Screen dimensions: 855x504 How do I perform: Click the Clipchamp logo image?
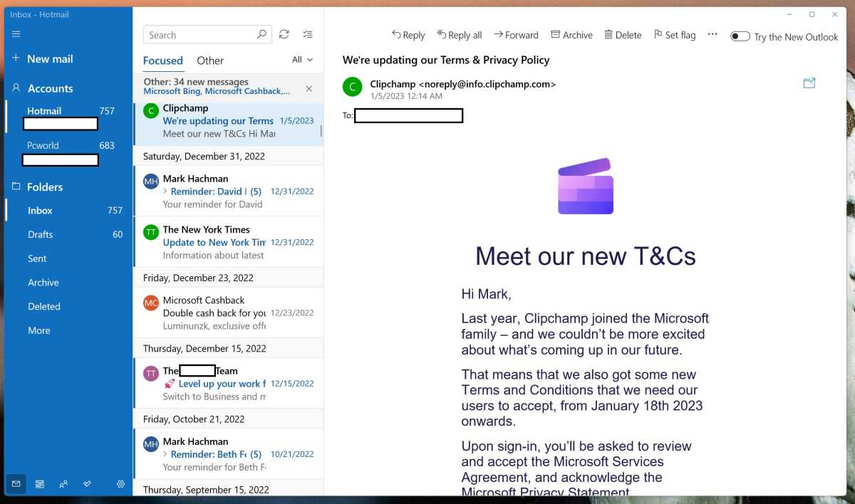click(586, 187)
